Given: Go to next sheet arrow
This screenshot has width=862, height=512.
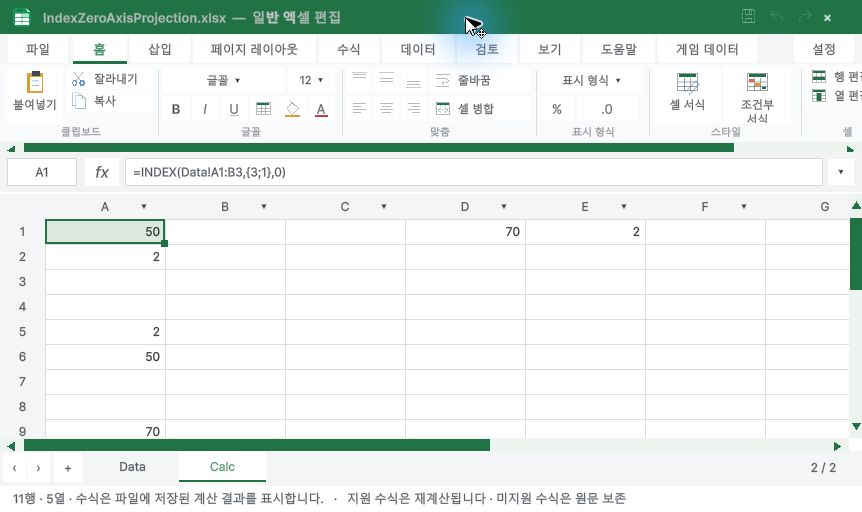Looking at the screenshot, I should (38, 468).
